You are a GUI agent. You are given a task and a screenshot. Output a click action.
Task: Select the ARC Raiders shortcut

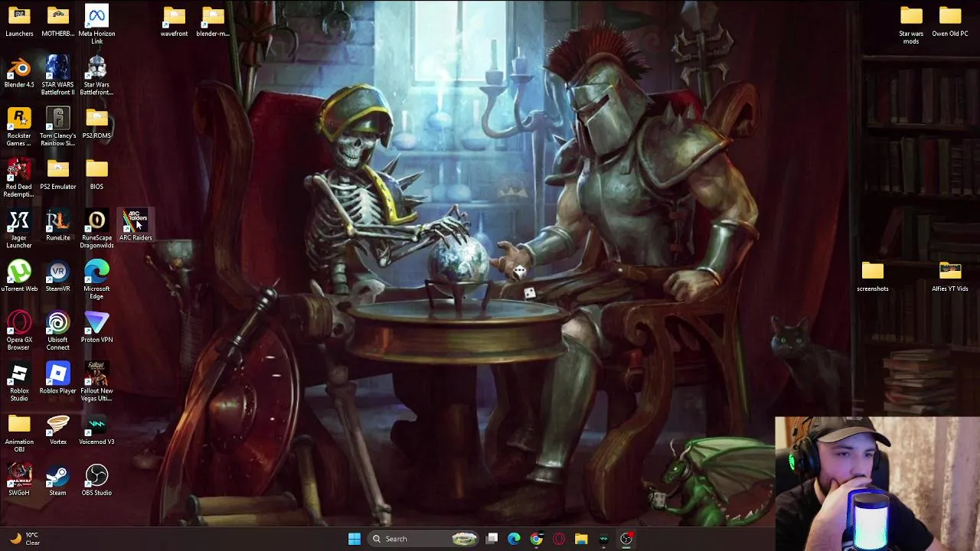(x=136, y=226)
